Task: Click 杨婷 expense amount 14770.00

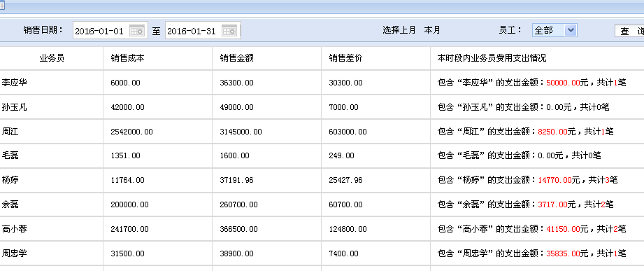Action: [x=555, y=180]
